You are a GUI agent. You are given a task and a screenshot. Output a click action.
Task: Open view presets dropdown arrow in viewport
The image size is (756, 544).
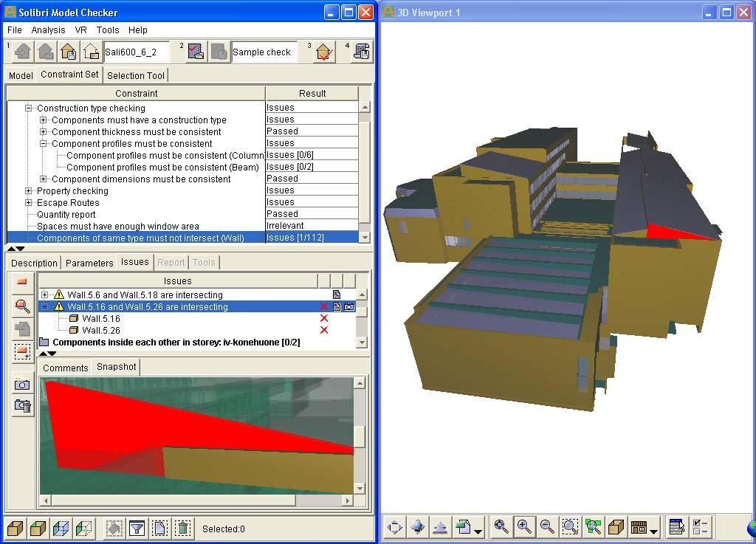click(478, 531)
